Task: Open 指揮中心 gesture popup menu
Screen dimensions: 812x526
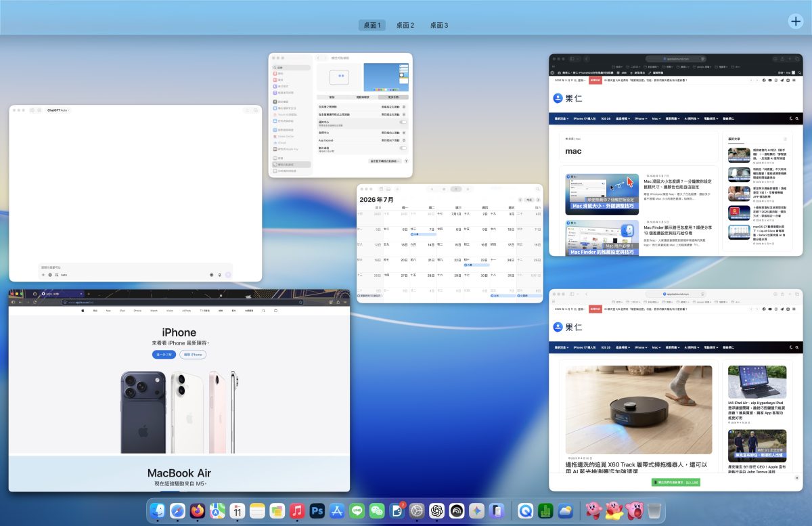Action: [x=394, y=133]
